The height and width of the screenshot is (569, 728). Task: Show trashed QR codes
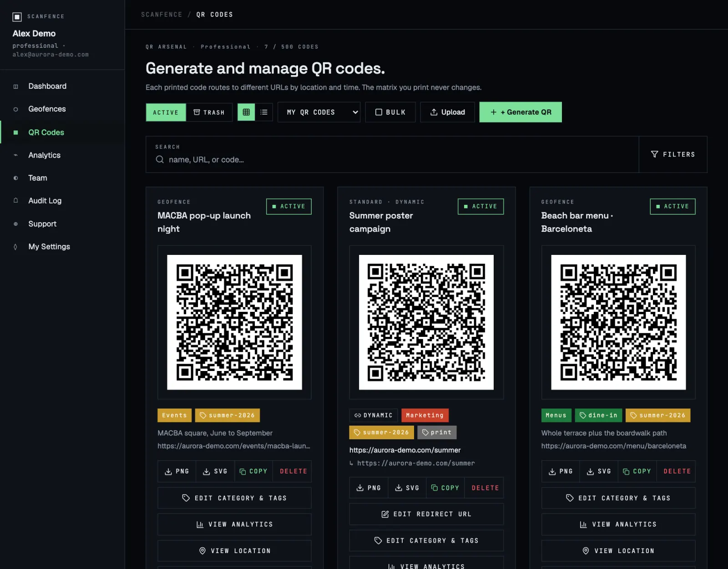point(209,112)
